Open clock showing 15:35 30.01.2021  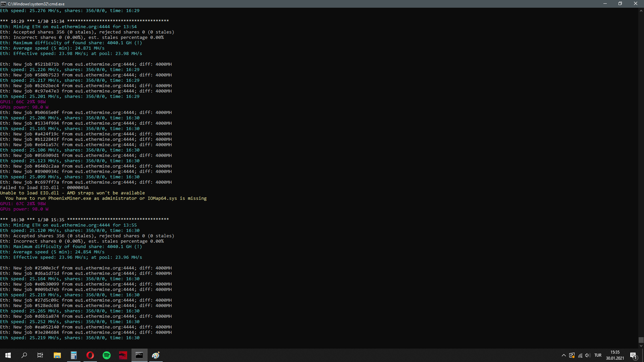615,355
